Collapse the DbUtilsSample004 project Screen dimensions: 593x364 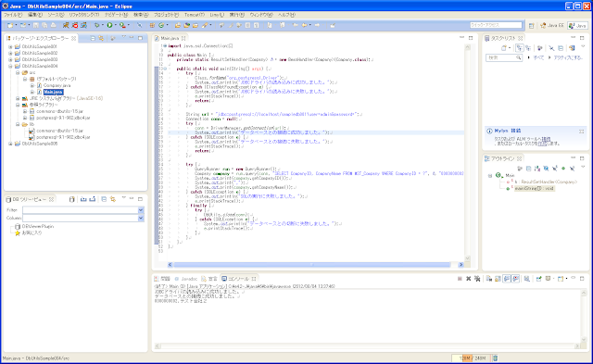(10, 66)
